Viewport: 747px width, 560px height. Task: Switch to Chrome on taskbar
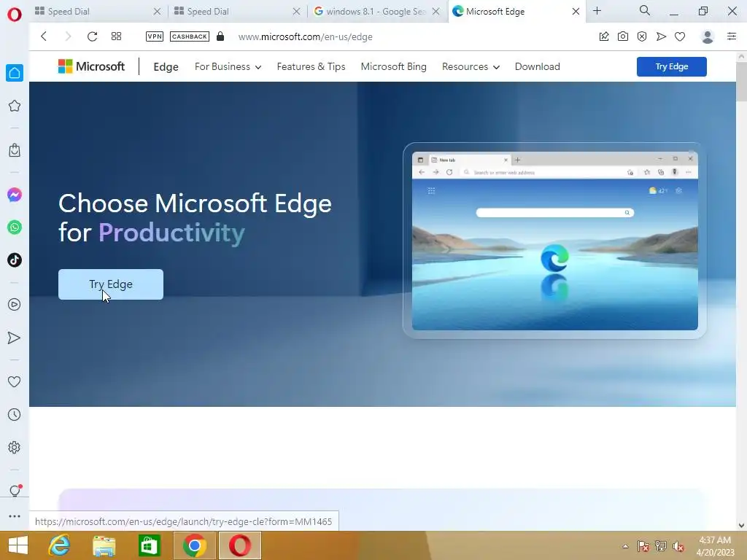click(194, 545)
